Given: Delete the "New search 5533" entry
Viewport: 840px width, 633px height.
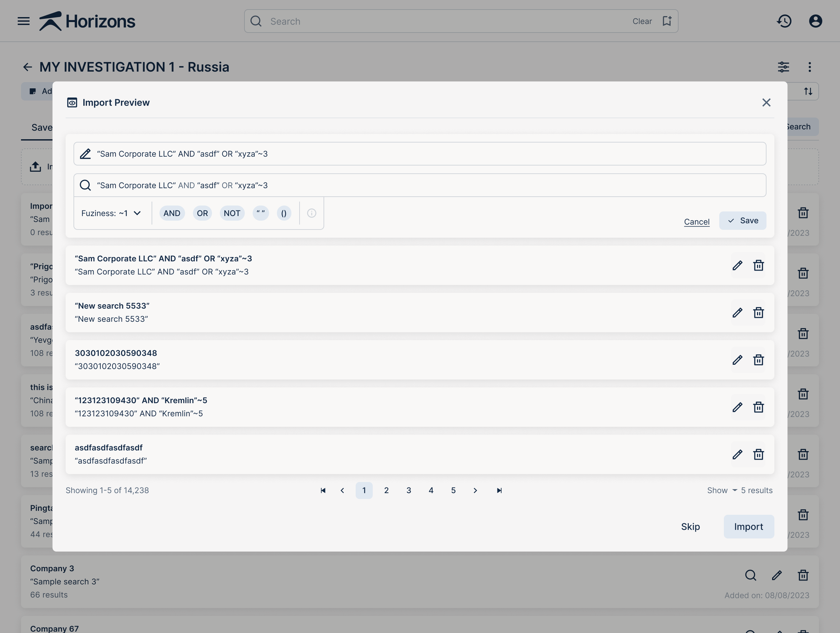Looking at the screenshot, I should (758, 313).
